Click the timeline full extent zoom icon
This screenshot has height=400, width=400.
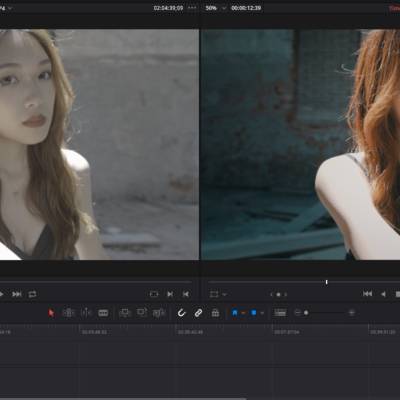coord(280,313)
